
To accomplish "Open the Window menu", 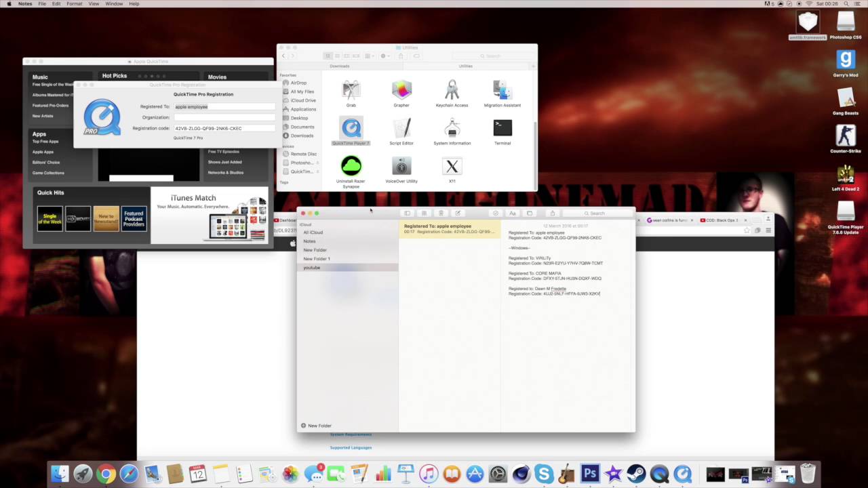I will (x=114, y=3).
